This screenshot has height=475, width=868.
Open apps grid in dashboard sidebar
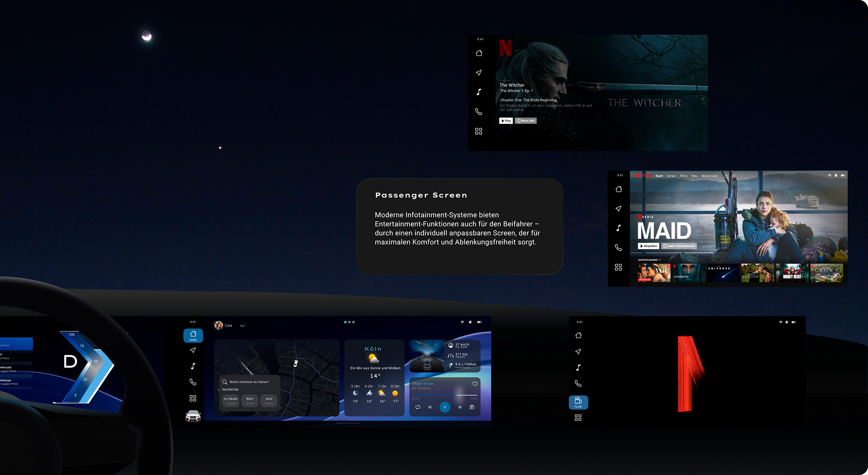[x=193, y=398]
